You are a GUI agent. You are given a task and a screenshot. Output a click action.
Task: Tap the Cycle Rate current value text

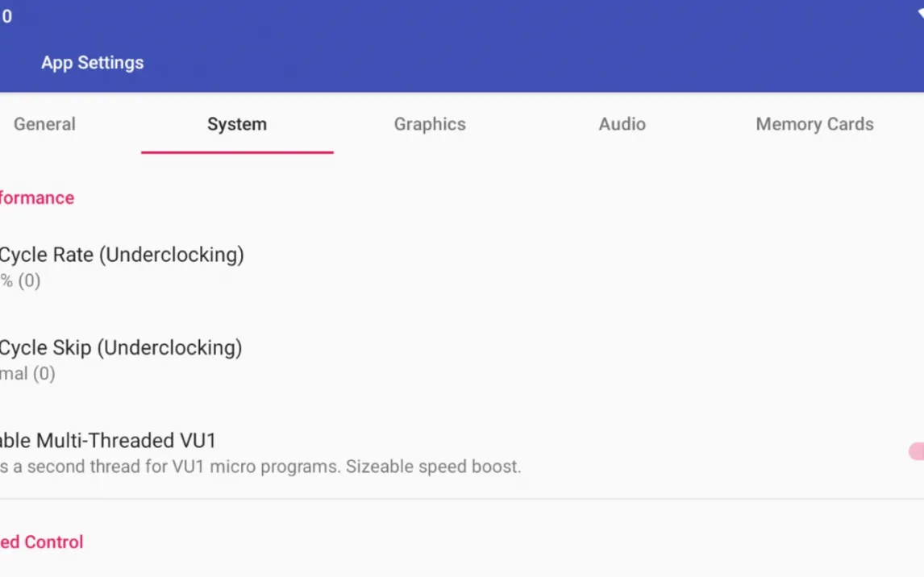tap(20, 281)
